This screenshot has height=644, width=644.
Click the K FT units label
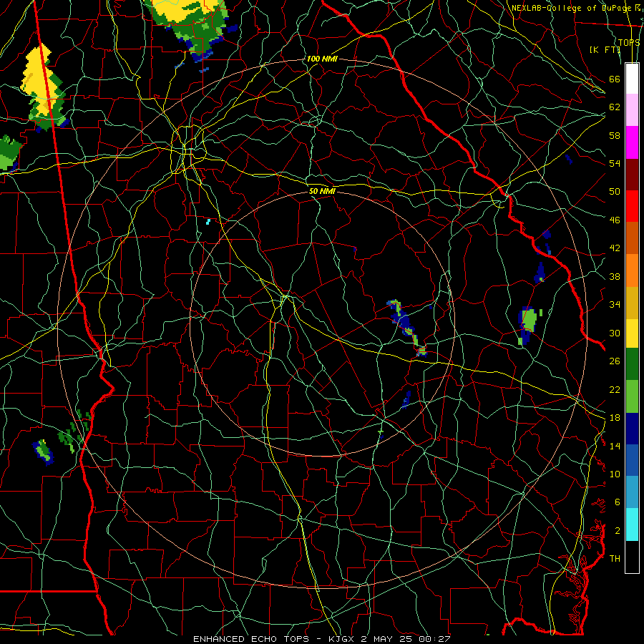(605, 49)
